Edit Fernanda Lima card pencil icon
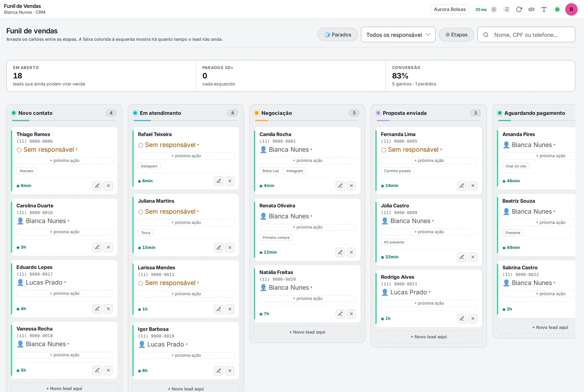Viewport: 584px width, 392px height. (462, 186)
